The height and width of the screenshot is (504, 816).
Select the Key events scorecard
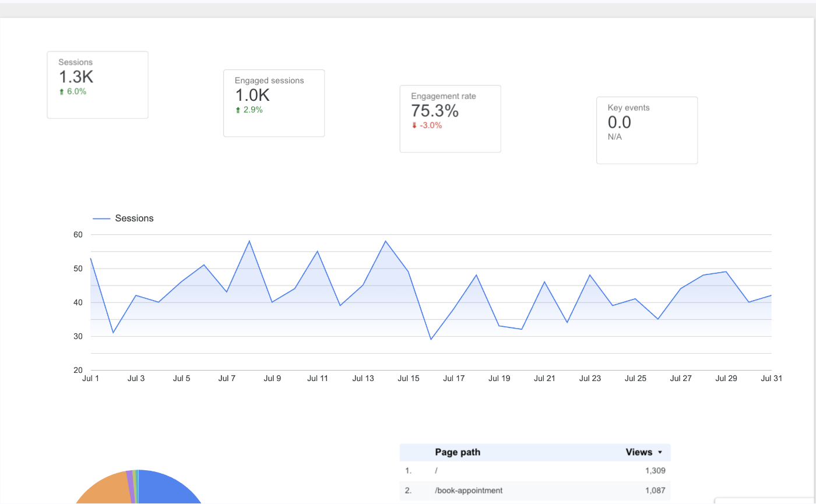tap(647, 130)
